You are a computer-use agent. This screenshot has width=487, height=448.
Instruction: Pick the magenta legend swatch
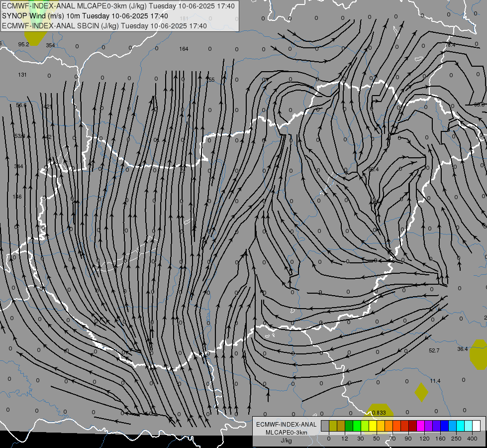tap(420, 426)
